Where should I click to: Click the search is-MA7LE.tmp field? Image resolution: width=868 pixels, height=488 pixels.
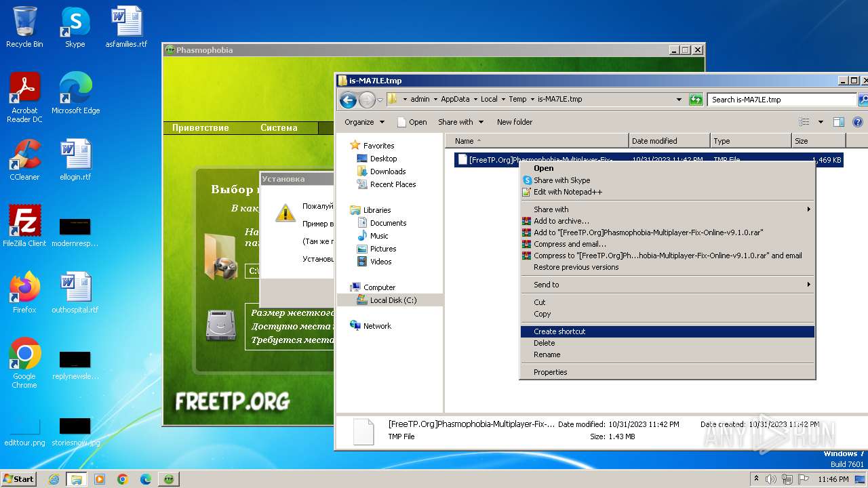783,100
